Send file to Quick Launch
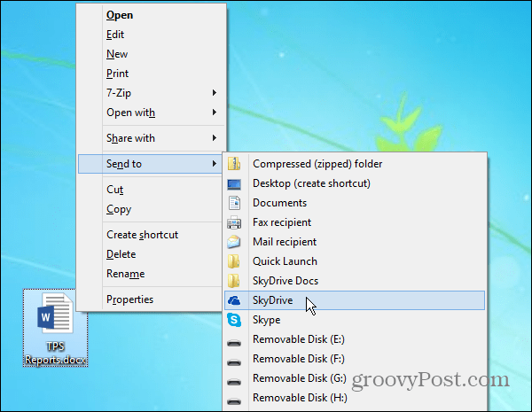532x412 pixels. 355,261
